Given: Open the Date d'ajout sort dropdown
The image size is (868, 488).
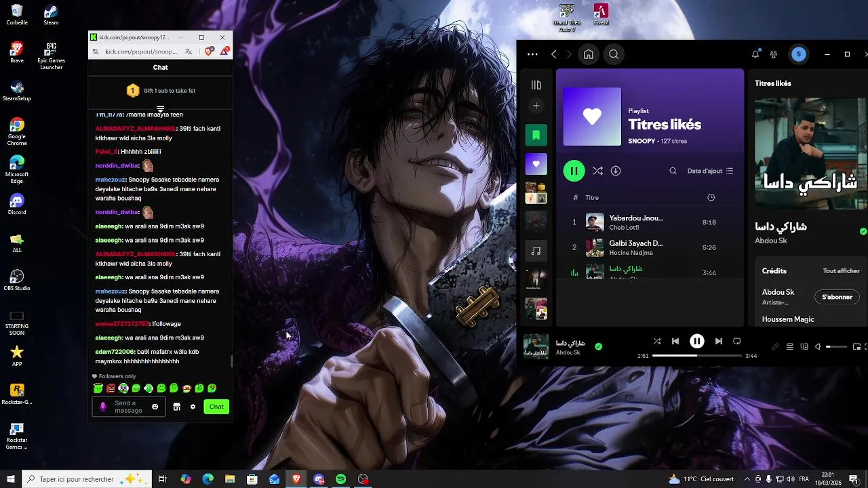Looking at the screenshot, I should click(x=710, y=171).
